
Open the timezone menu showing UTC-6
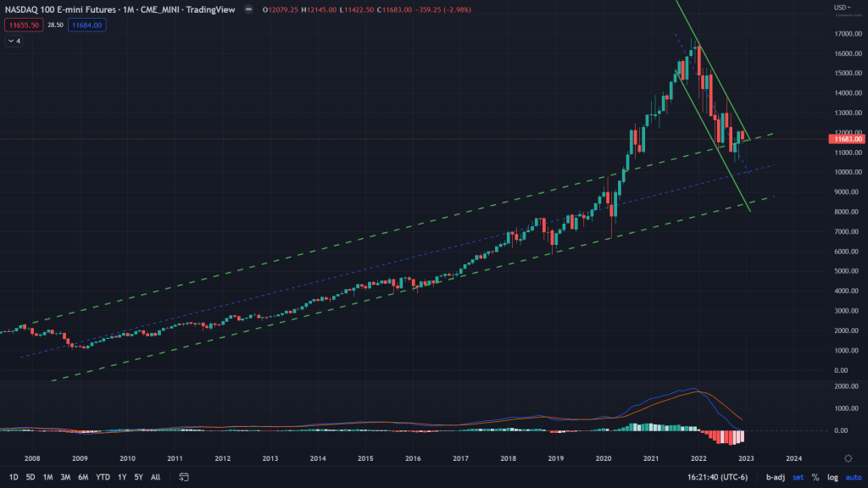718,477
